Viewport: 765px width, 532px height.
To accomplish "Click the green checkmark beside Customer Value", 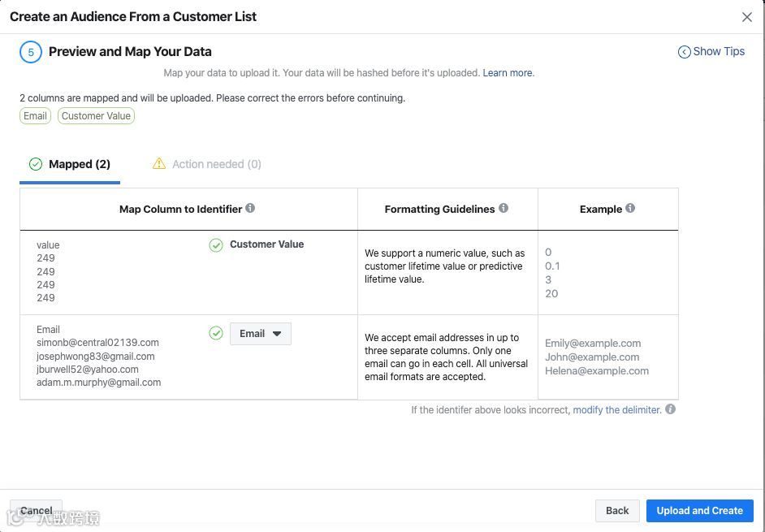I will point(216,244).
